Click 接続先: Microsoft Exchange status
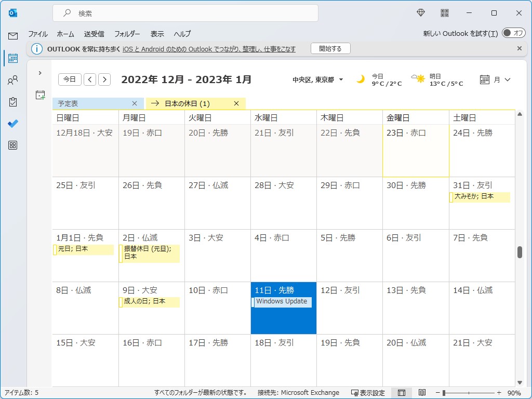The width and height of the screenshot is (532, 399). (298, 393)
